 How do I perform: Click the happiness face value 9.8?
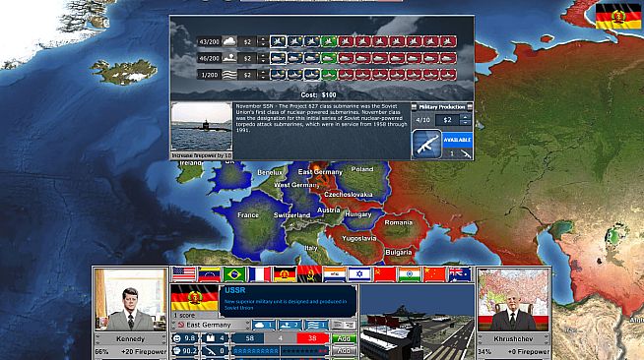point(184,338)
